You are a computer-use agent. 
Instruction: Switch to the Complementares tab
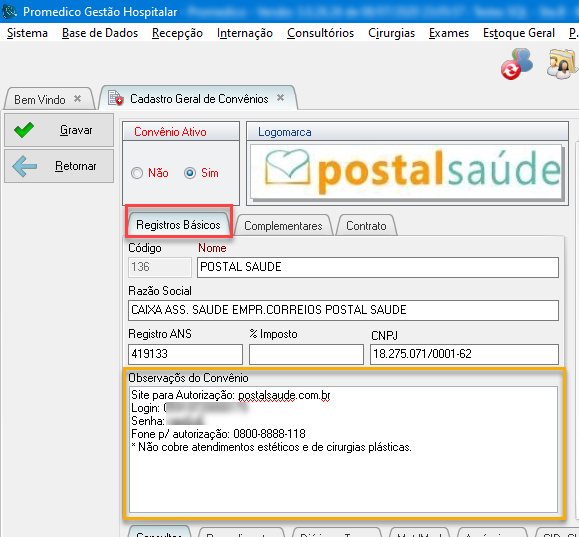283,226
